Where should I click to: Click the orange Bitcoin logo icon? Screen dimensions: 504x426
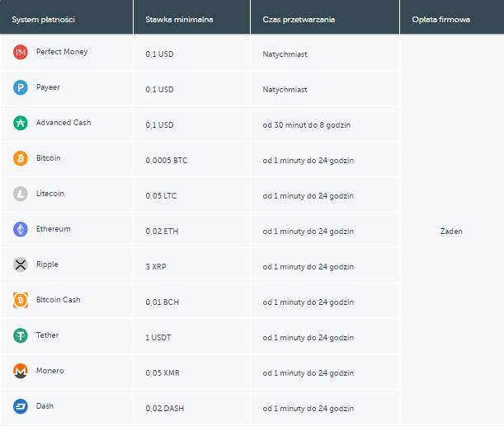click(x=21, y=159)
